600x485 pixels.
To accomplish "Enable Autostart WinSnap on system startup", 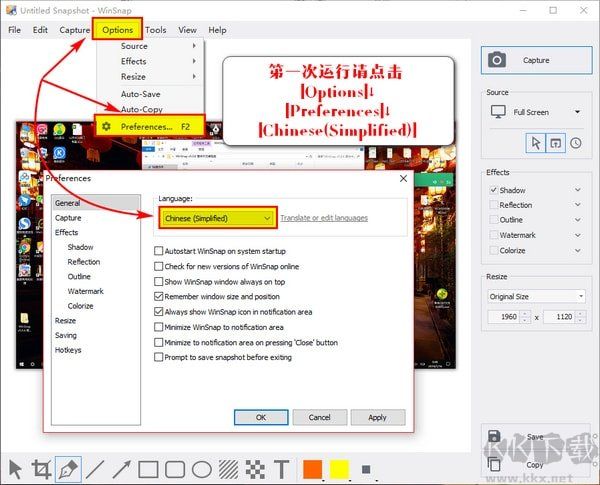I will tap(160, 251).
